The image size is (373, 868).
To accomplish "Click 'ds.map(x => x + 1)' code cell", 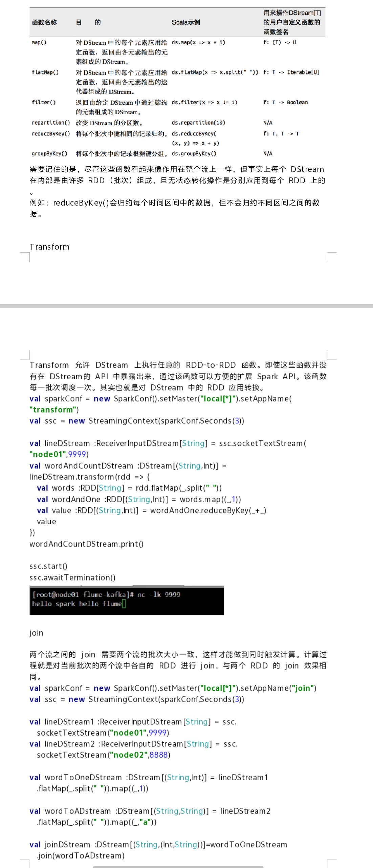I will [x=198, y=42].
